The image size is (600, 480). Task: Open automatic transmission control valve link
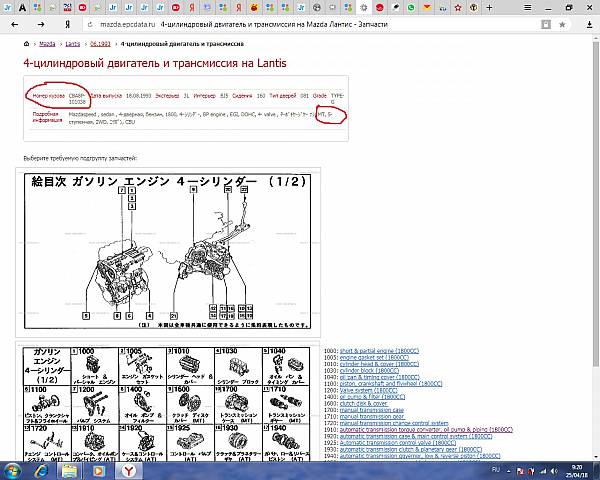398,442
